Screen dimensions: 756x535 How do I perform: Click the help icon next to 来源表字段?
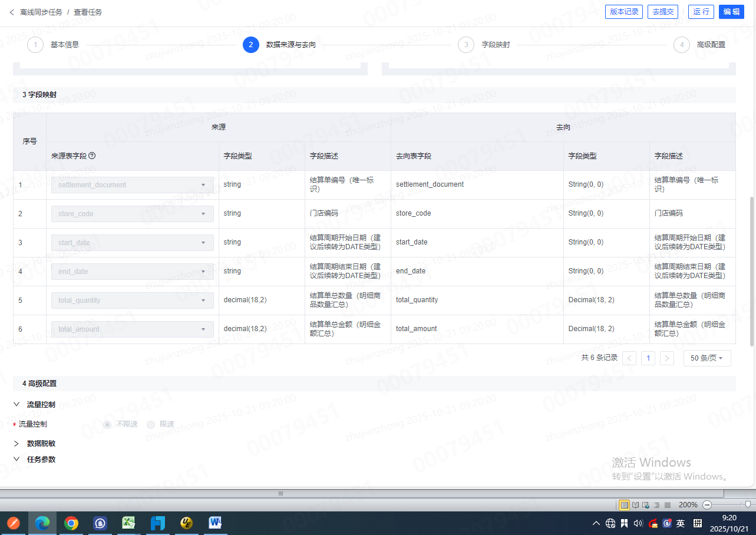[x=92, y=156]
